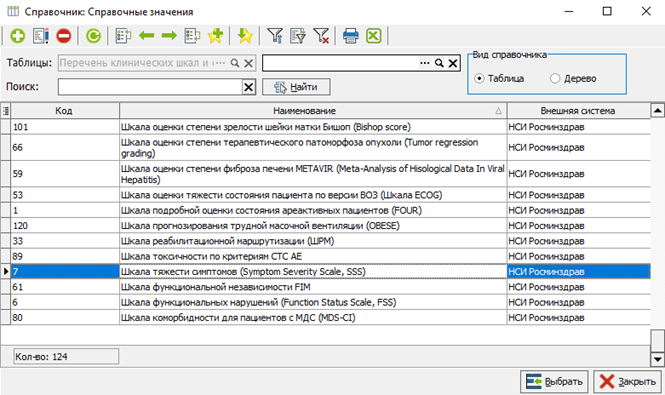The image size is (665, 395).
Task: Select the Дерево view radio button
Action: 555,78
